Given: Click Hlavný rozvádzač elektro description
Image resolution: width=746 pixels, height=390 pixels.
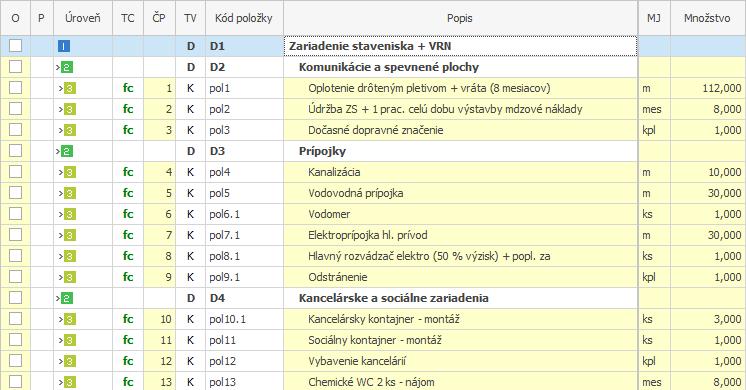Looking at the screenshot, I should coord(461,256).
